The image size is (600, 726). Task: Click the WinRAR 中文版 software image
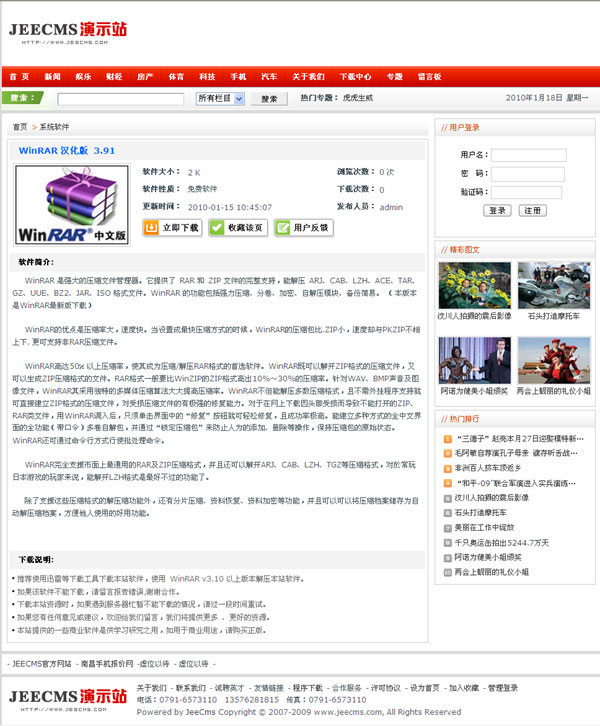(x=72, y=205)
